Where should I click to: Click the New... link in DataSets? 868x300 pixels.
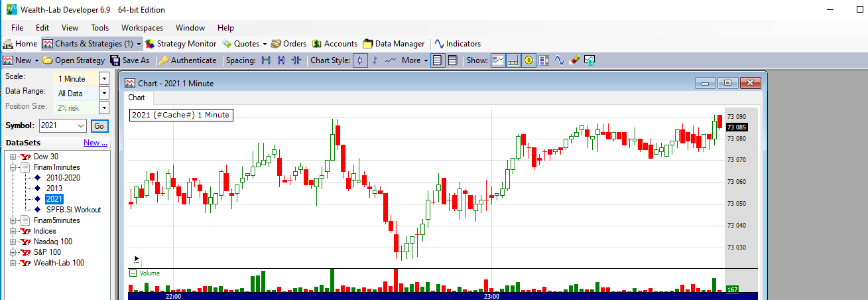(x=95, y=143)
